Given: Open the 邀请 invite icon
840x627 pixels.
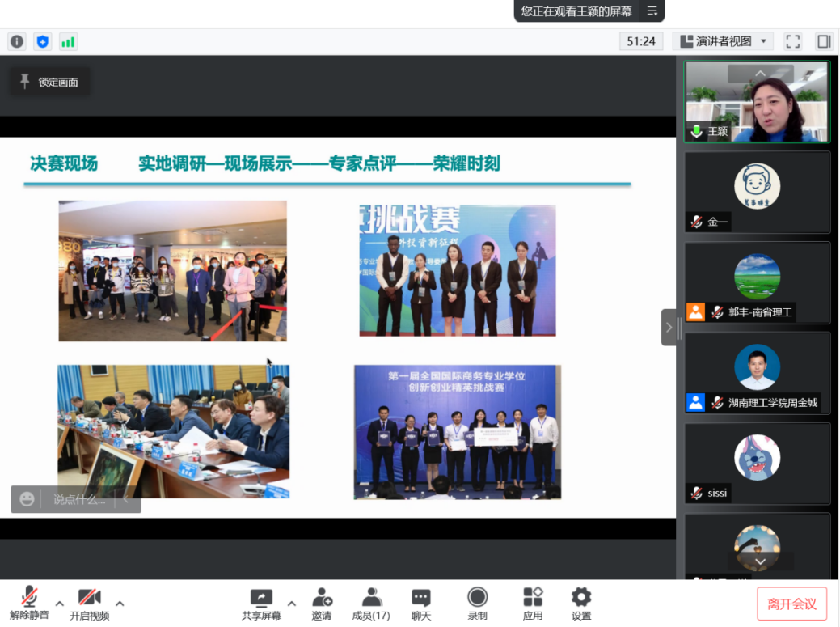Looking at the screenshot, I should point(322,604).
